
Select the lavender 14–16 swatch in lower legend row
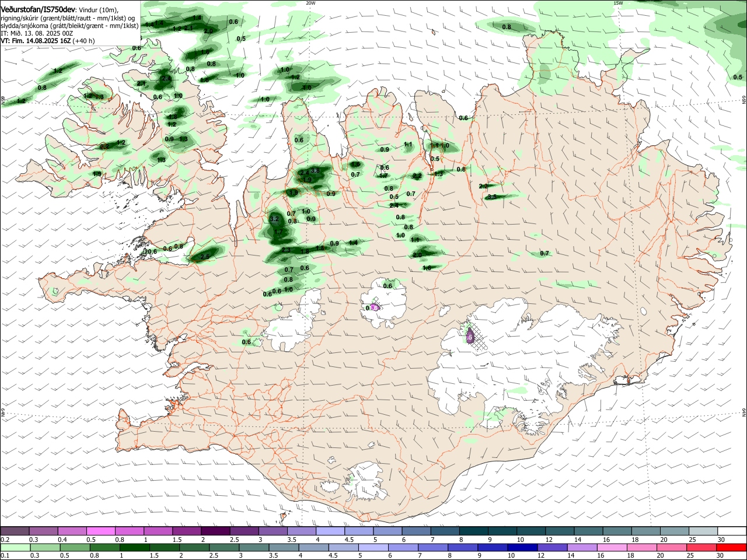[x=582, y=548]
